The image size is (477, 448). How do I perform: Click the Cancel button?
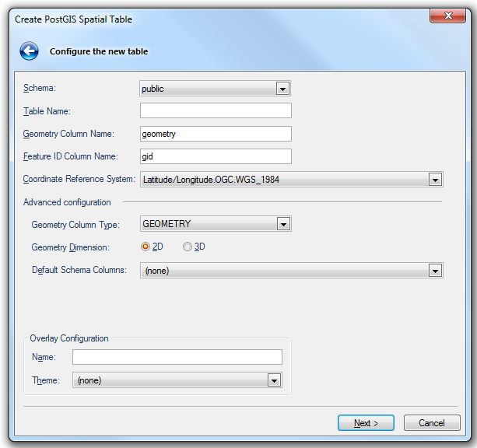point(431,423)
